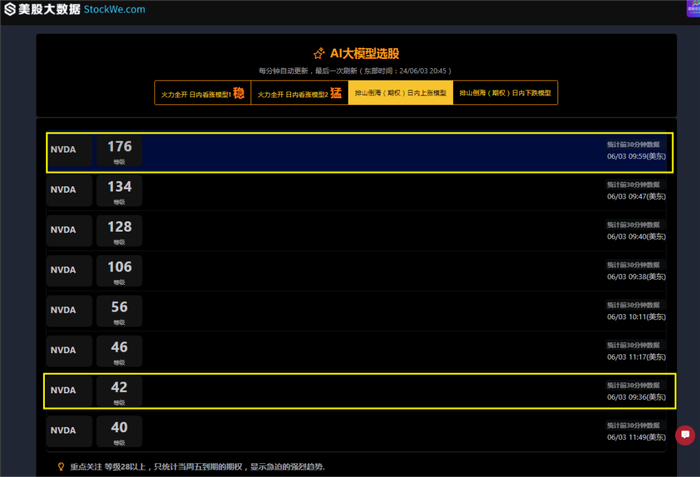Click timestamp 06/03 10:11(美东)
This screenshot has height=477, width=700.
pos(636,317)
